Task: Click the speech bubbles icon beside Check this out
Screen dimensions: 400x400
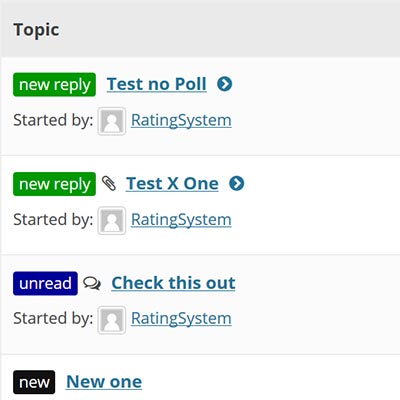Action: pos(92,283)
